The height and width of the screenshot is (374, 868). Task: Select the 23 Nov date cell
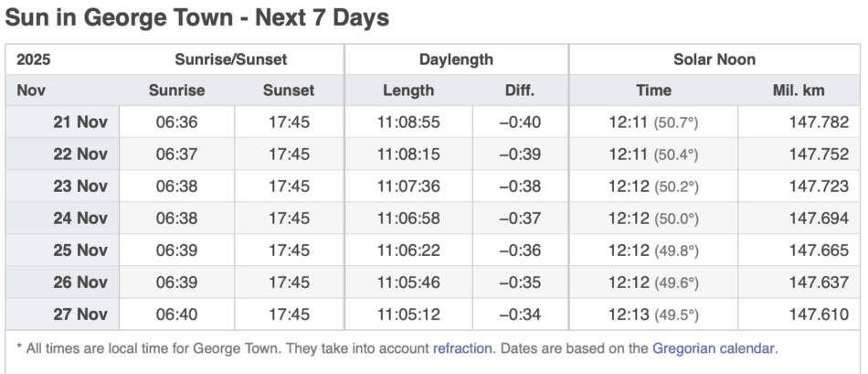[79, 187]
